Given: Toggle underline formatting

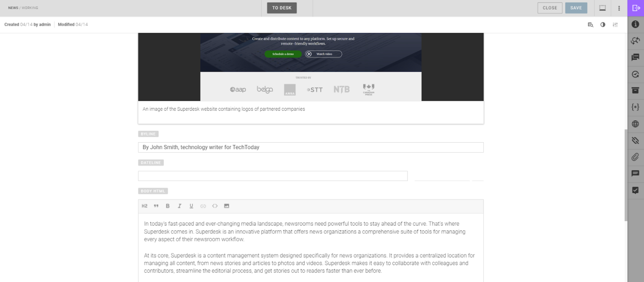Looking at the screenshot, I should tap(191, 206).
